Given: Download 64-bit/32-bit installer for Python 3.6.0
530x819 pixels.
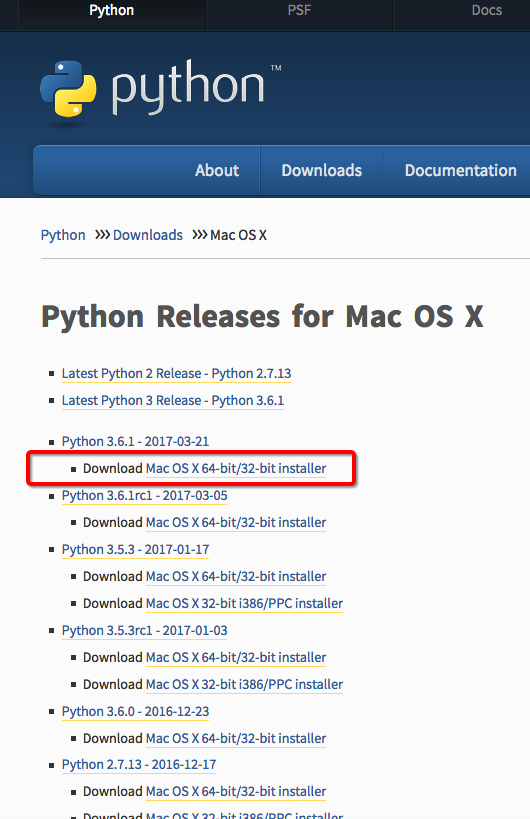Looking at the screenshot, I should [236, 739].
